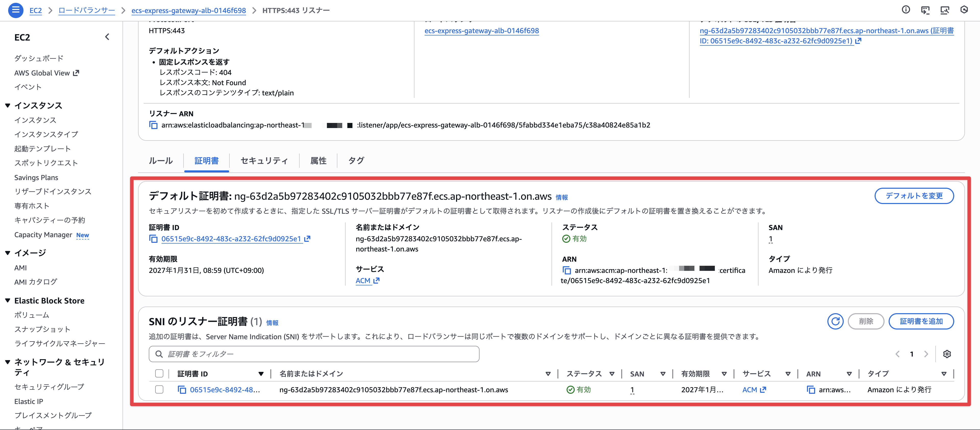Screen dimensions: 980x430
Task: Copy certificate ARN in default certificate panel
Action: pyautogui.click(x=567, y=270)
